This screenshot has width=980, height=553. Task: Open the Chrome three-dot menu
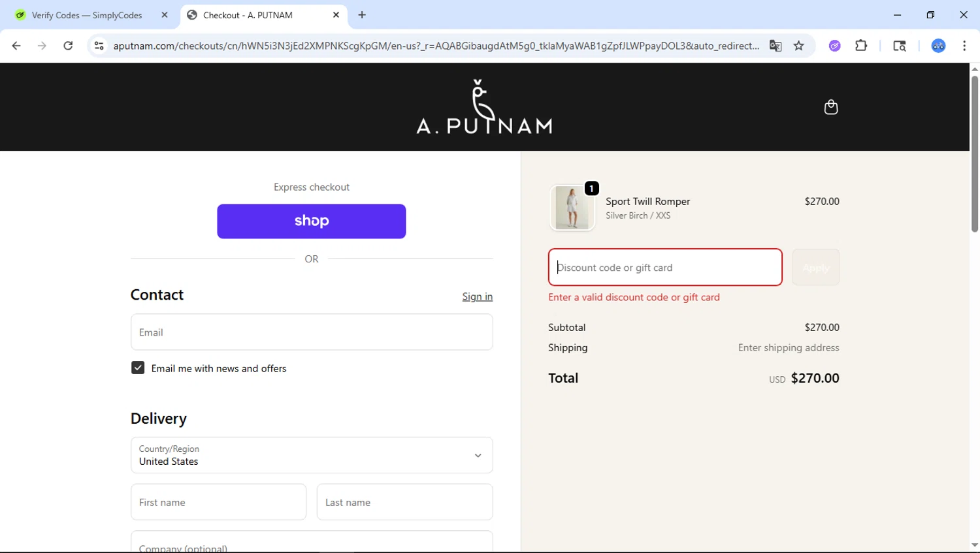click(964, 46)
